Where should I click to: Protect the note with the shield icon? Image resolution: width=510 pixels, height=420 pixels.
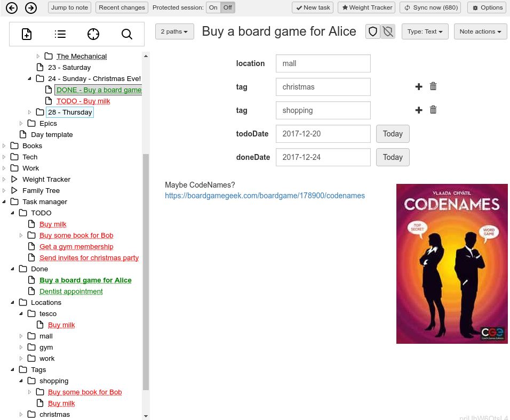click(373, 31)
